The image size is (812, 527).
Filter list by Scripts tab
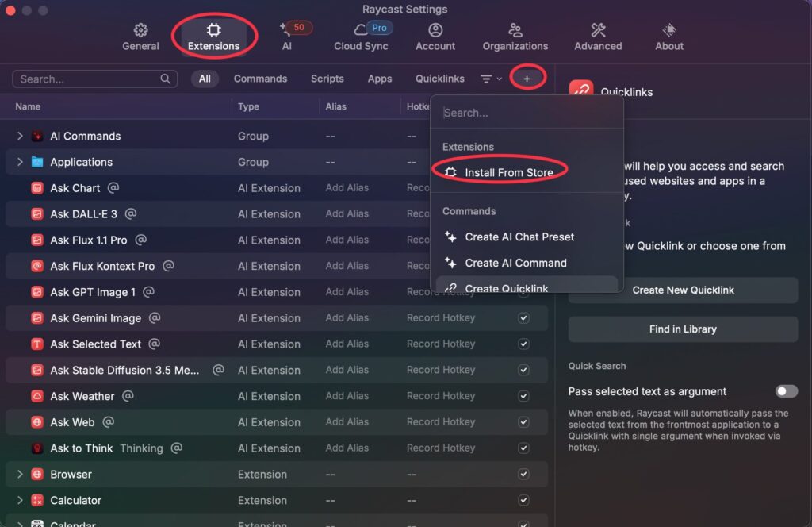click(327, 79)
